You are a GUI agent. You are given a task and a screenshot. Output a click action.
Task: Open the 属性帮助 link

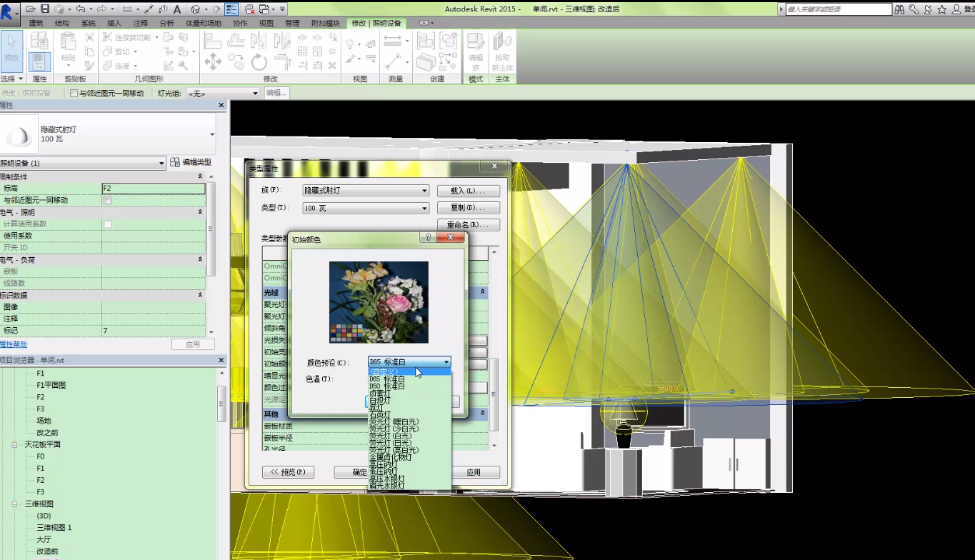(14, 344)
